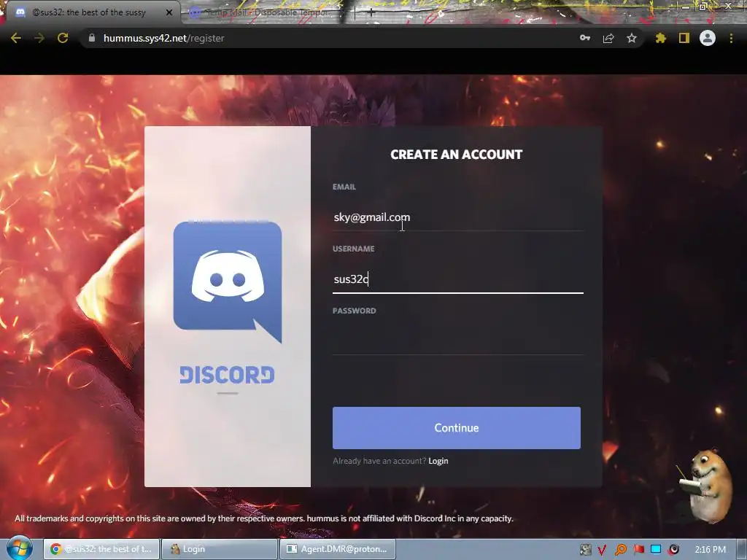Click the hamster desktop mascot
747x560 pixels.
click(x=705, y=485)
